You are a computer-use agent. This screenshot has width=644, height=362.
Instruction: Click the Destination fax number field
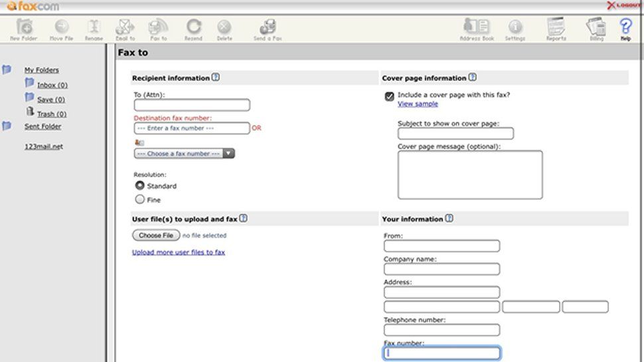pos(191,128)
